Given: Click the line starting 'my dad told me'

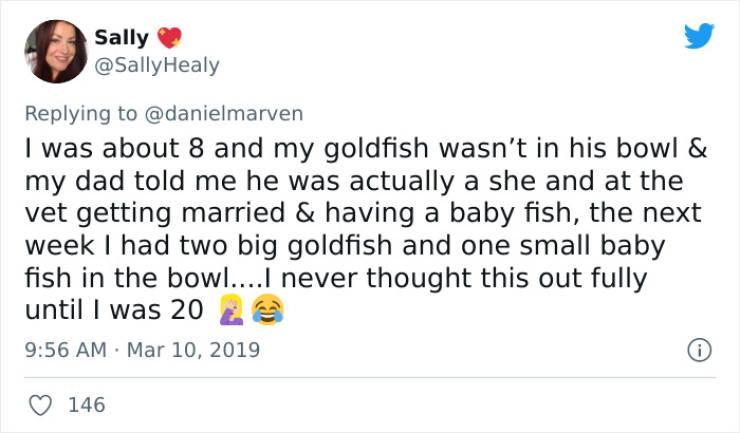Looking at the screenshot, I should click(x=352, y=181).
